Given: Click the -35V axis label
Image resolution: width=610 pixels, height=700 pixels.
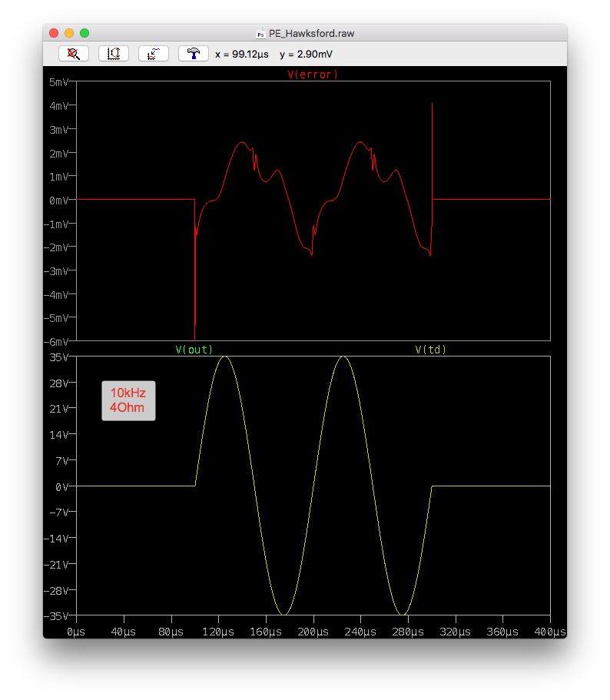Looking at the screenshot, I should pyautogui.click(x=56, y=616).
